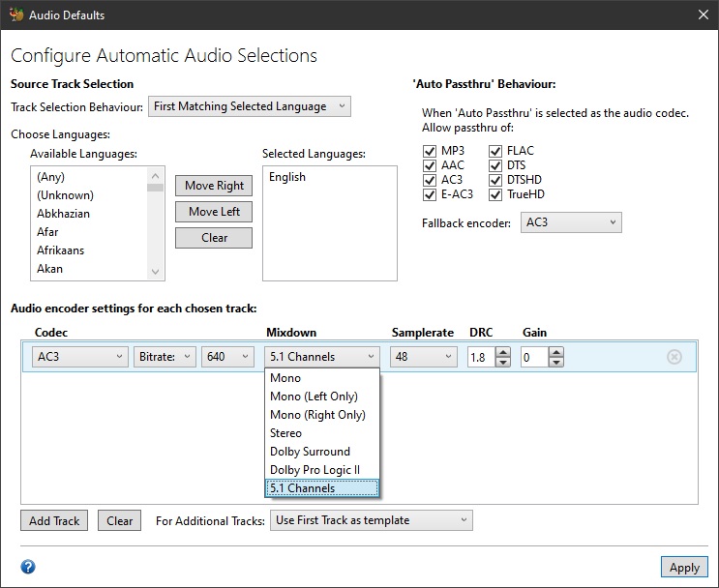Toggle the FLAC passthru checkbox
719x588 pixels.
coord(495,151)
